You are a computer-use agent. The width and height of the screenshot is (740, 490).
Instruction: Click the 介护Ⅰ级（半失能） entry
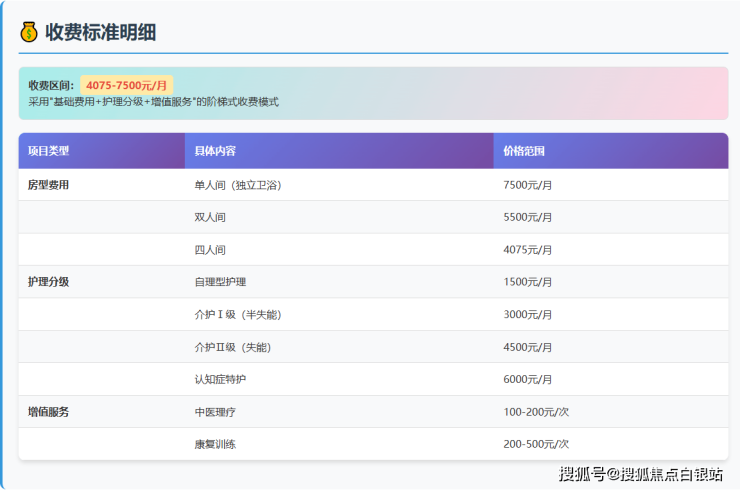(x=238, y=315)
